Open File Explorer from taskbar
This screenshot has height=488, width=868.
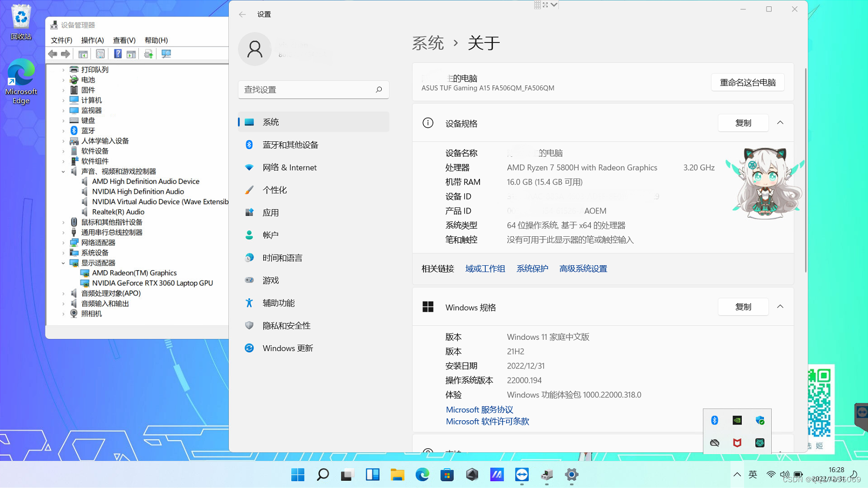point(397,475)
